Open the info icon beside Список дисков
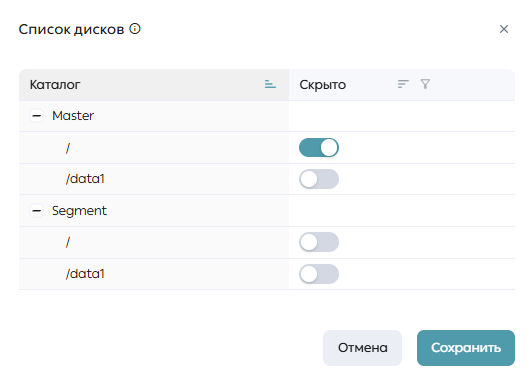 pos(135,29)
